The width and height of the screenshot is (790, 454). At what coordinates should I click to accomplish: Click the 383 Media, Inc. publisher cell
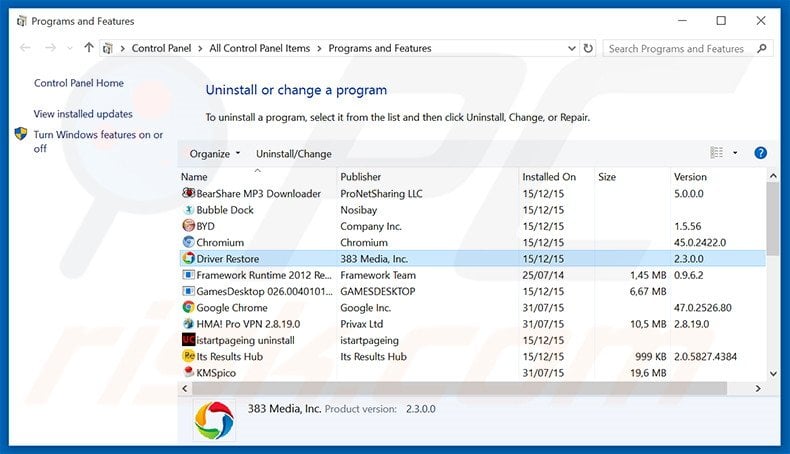pyautogui.click(x=374, y=258)
